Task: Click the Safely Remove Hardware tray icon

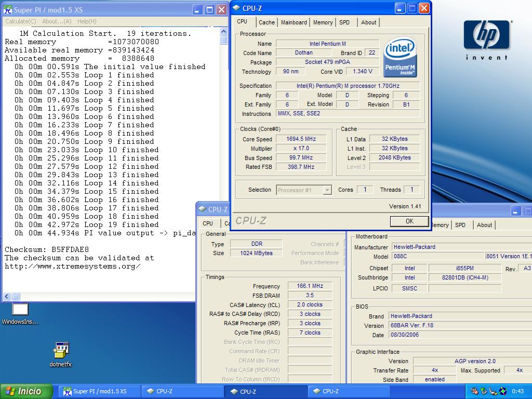Action: 484,391
